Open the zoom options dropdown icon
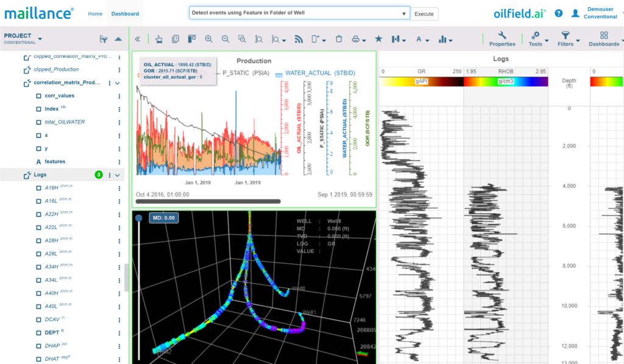 pos(278,40)
